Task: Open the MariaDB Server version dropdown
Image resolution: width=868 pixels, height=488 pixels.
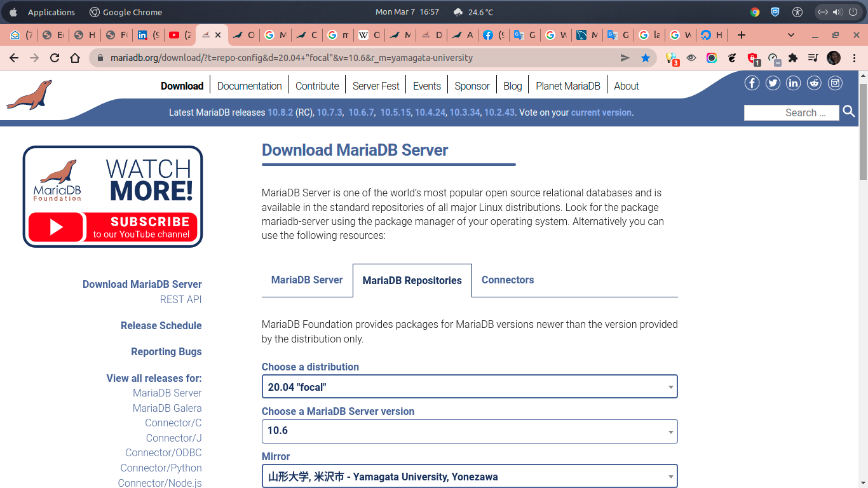Action: [470, 431]
